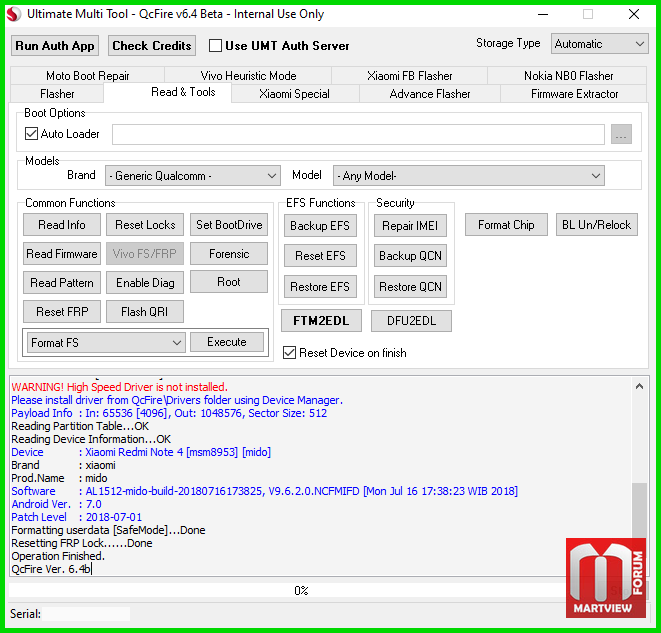Switch to the Xiaomi Special tab
661x633 pixels.
tap(294, 94)
